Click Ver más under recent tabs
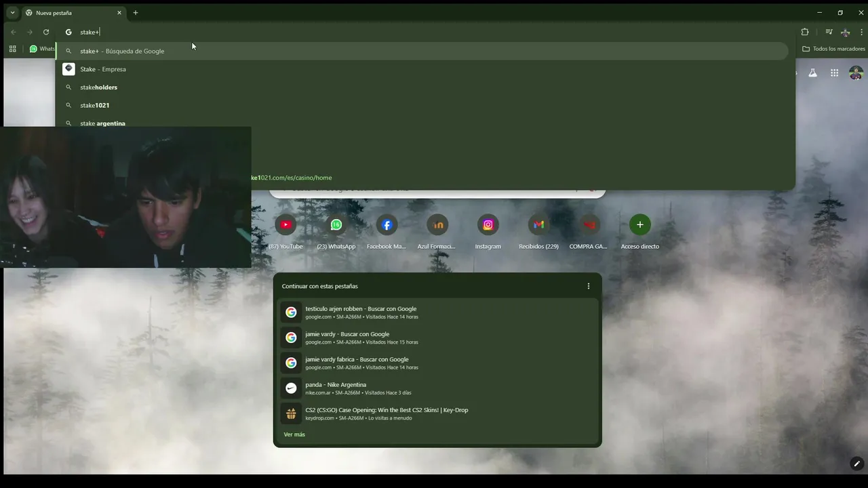This screenshot has width=868, height=488. pyautogui.click(x=294, y=434)
